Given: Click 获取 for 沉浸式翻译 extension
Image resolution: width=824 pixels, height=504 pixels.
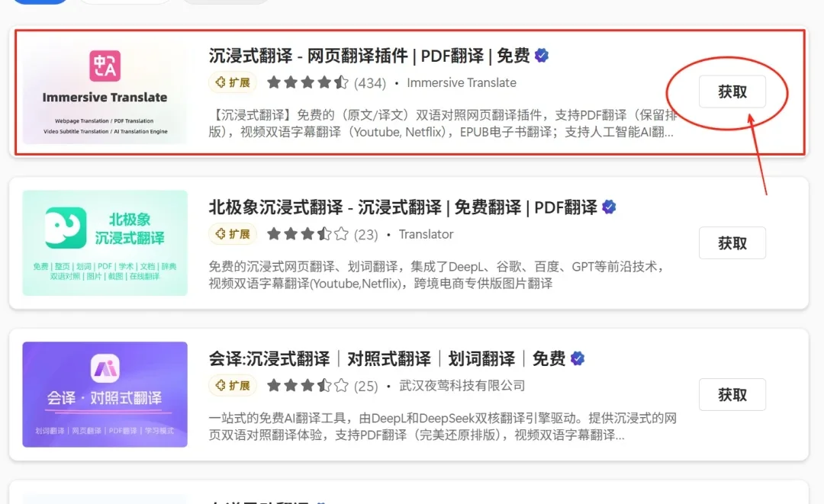Looking at the screenshot, I should [x=732, y=91].
